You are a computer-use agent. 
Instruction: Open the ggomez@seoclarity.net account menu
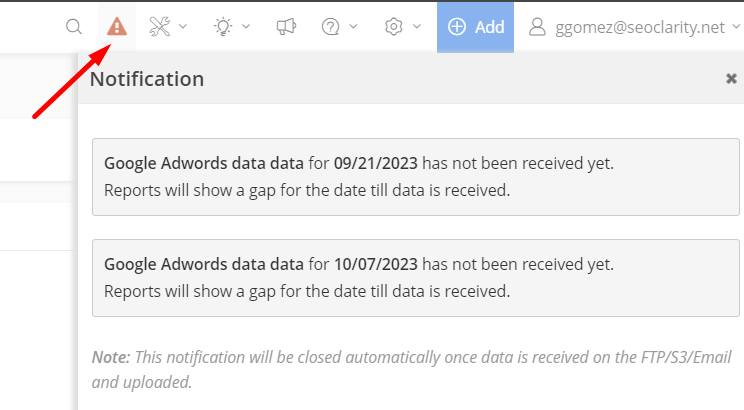click(640, 27)
